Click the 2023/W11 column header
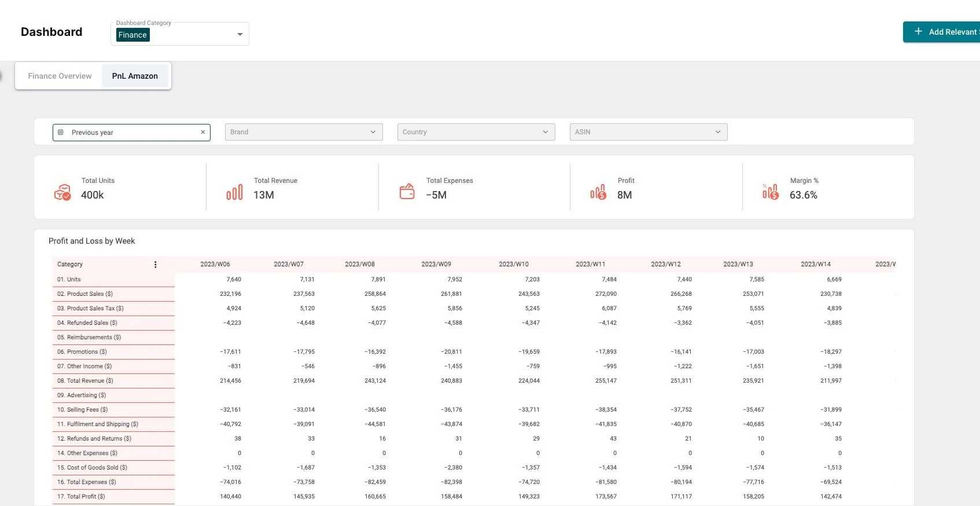Image resolution: width=980 pixels, height=506 pixels. click(x=591, y=264)
